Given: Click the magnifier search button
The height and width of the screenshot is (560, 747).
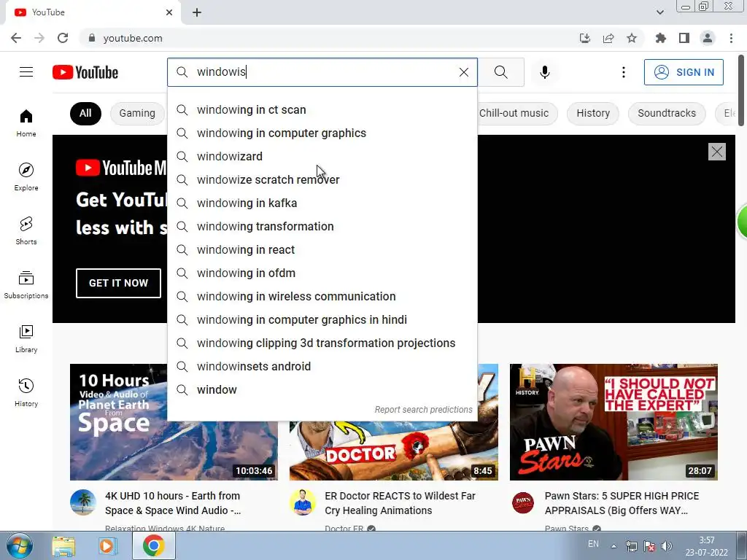Looking at the screenshot, I should (x=500, y=72).
